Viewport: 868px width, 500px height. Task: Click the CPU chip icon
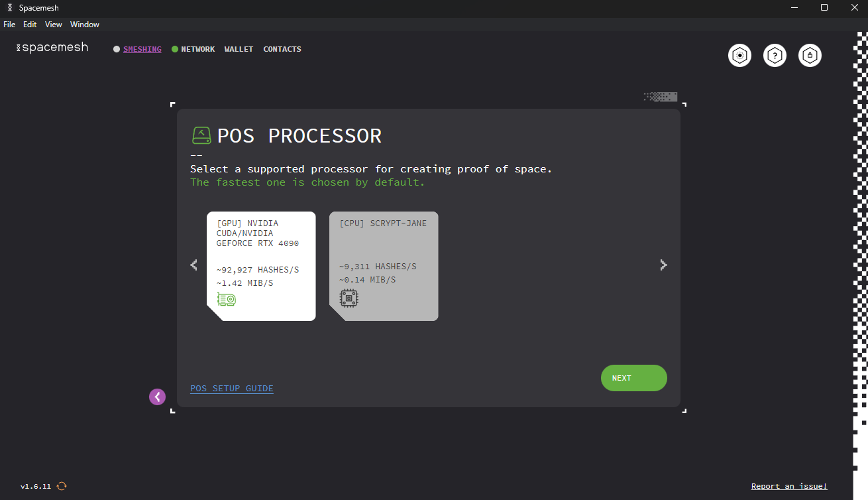(x=349, y=298)
